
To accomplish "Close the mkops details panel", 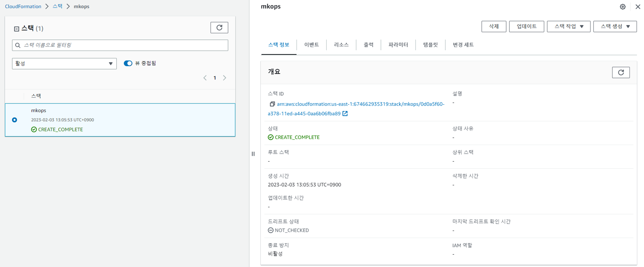I will pos(638,7).
